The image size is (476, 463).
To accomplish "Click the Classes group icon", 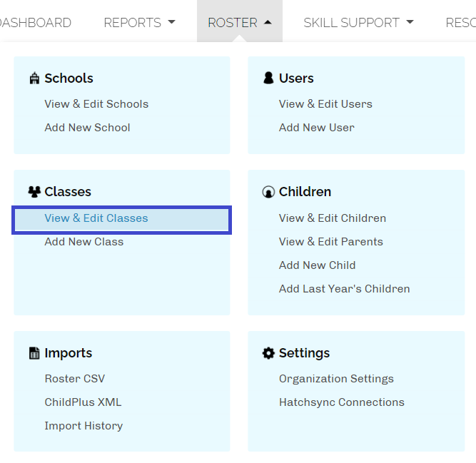I will click(34, 192).
